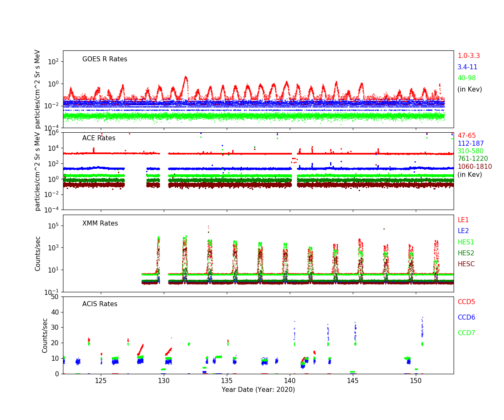Image resolution: width=504 pixels, height=420 pixels.
Task: Select the LE2 legend entry
Action: pyautogui.click(x=463, y=231)
